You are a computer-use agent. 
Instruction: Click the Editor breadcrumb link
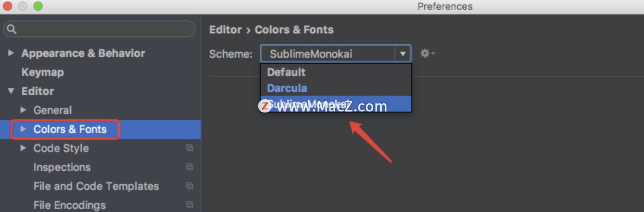(x=225, y=30)
